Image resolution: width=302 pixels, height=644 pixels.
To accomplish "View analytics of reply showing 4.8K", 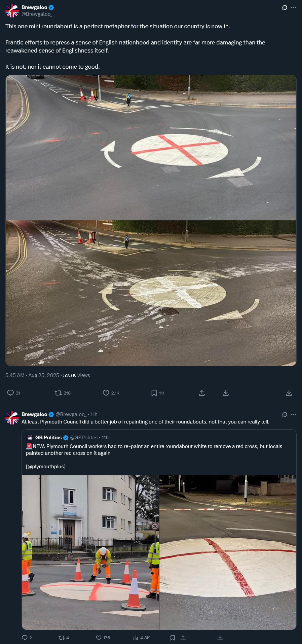I will tap(136, 638).
